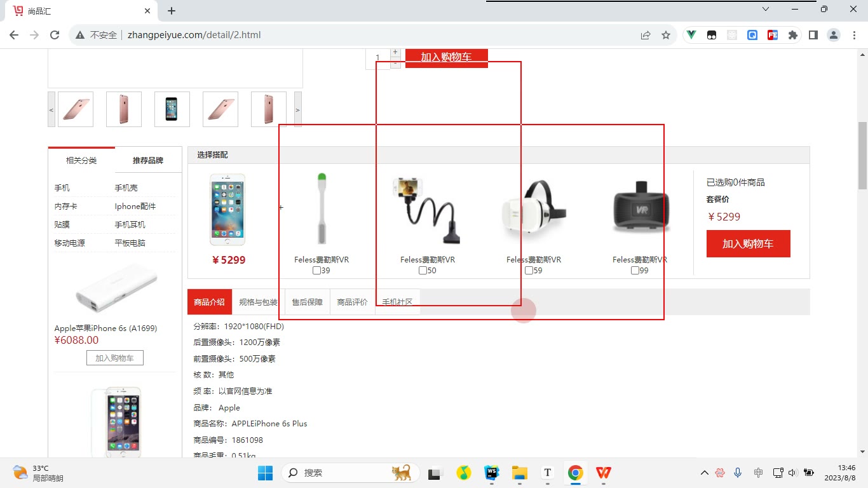
Task: Open the Vue devtools extension icon
Action: 691,35
